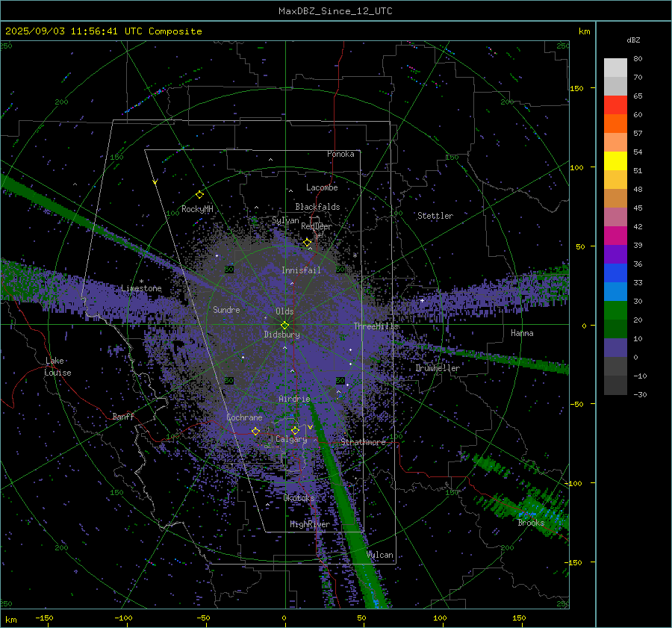Click the light gray 70 dBZ legend swatch
672x628 pixels.
[x=615, y=68]
